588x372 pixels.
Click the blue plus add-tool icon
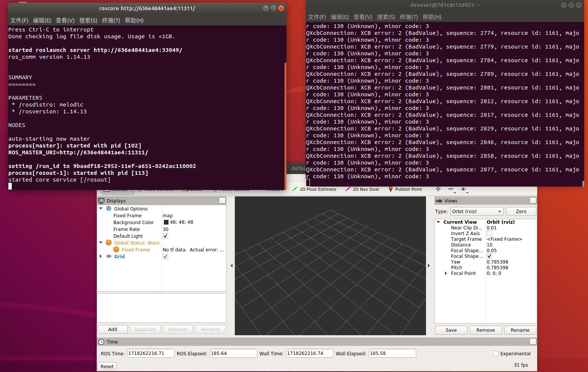pos(438,189)
